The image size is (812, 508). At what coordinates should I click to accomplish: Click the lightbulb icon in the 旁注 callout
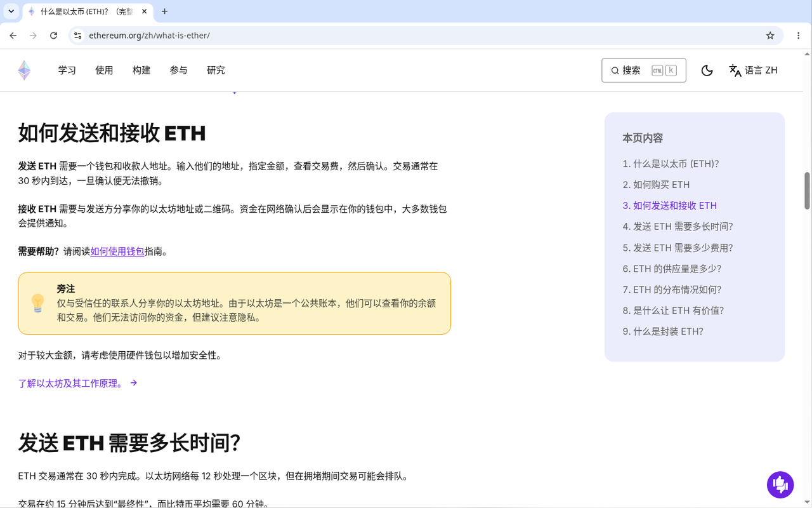click(38, 304)
